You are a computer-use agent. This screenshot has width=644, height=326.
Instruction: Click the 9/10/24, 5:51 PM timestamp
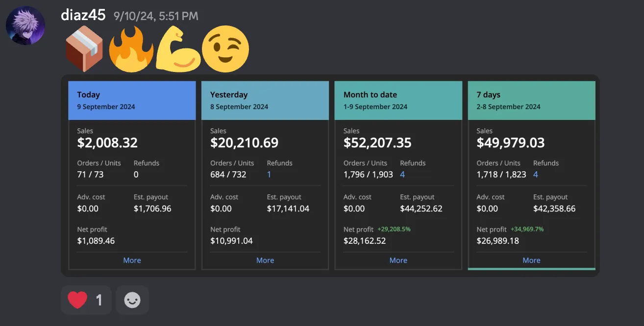coord(156,16)
